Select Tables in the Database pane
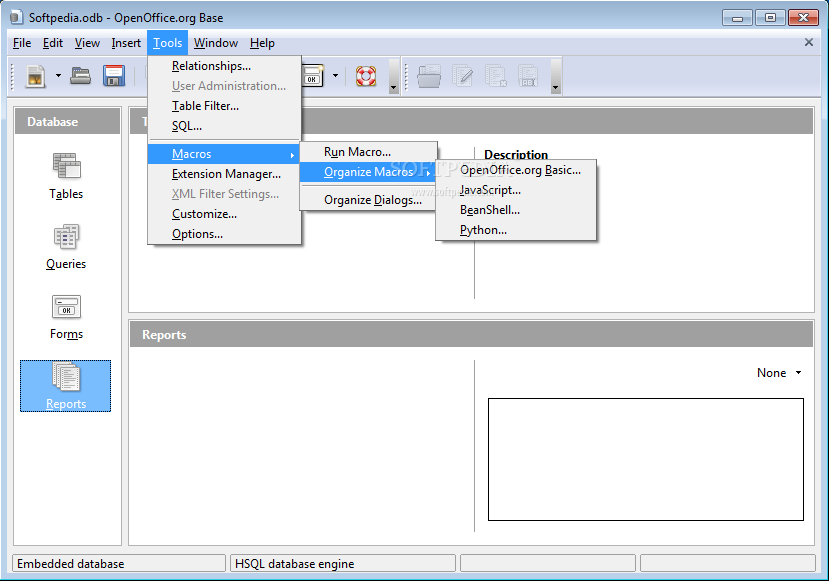Image resolution: width=829 pixels, height=581 pixels. (66, 176)
